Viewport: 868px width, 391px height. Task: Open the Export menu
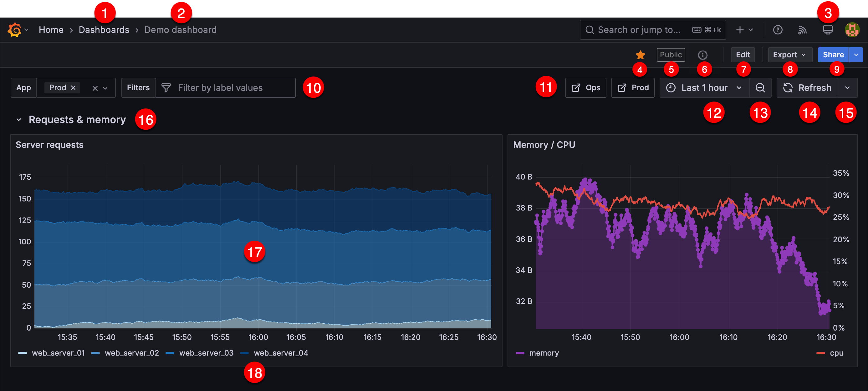[x=790, y=55]
